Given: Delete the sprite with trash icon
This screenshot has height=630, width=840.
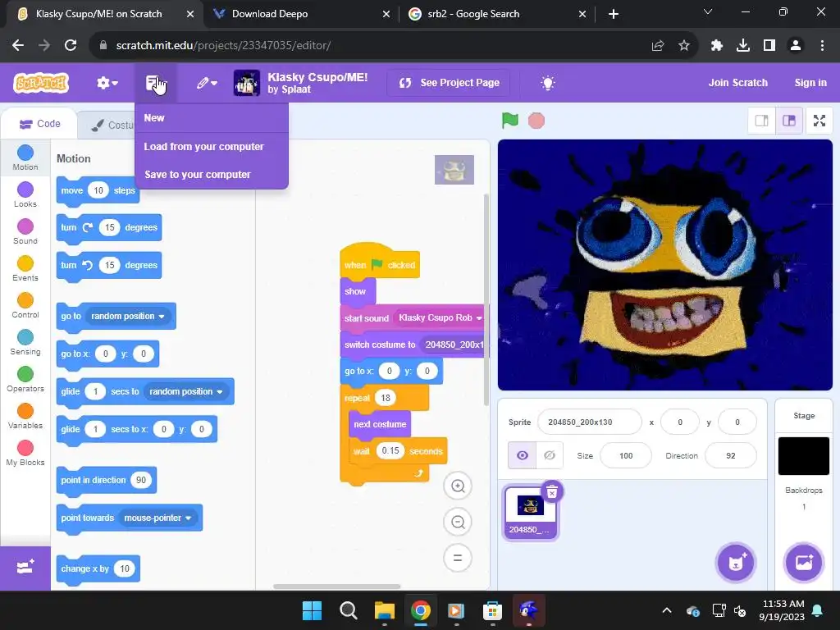Looking at the screenshot, I should 552,492.
